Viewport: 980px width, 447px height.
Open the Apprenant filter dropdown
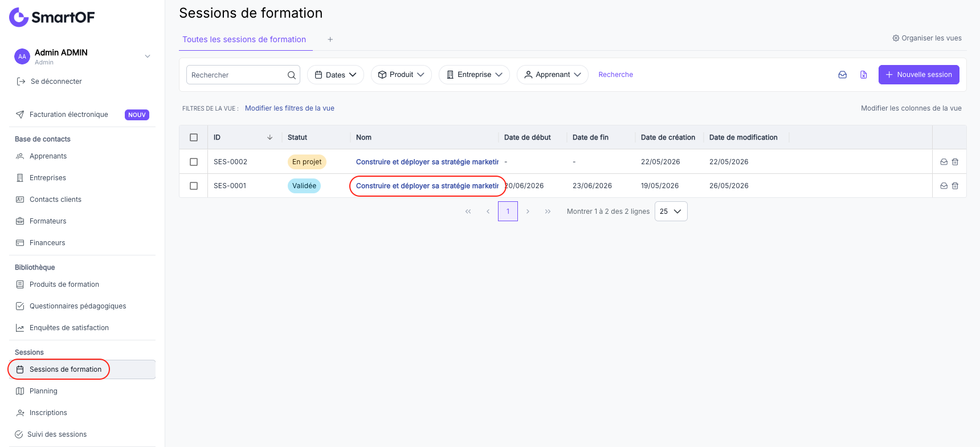pos(553,75)
